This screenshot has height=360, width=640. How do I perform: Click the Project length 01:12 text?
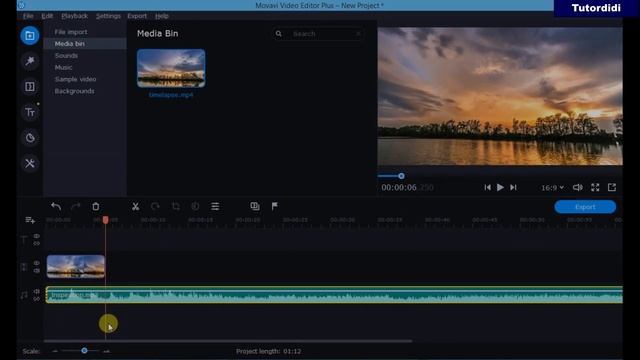[269, 351]
